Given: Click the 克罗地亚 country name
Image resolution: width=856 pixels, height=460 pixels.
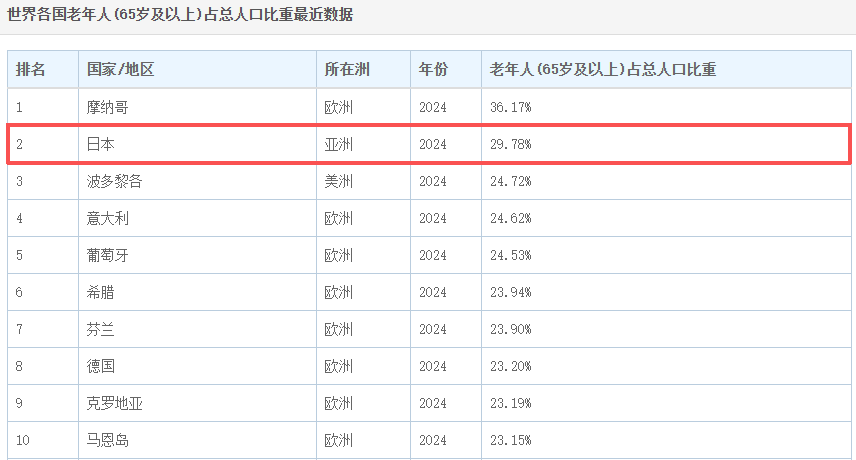Looking at the screenshot, I should click(x=115, y=403).
